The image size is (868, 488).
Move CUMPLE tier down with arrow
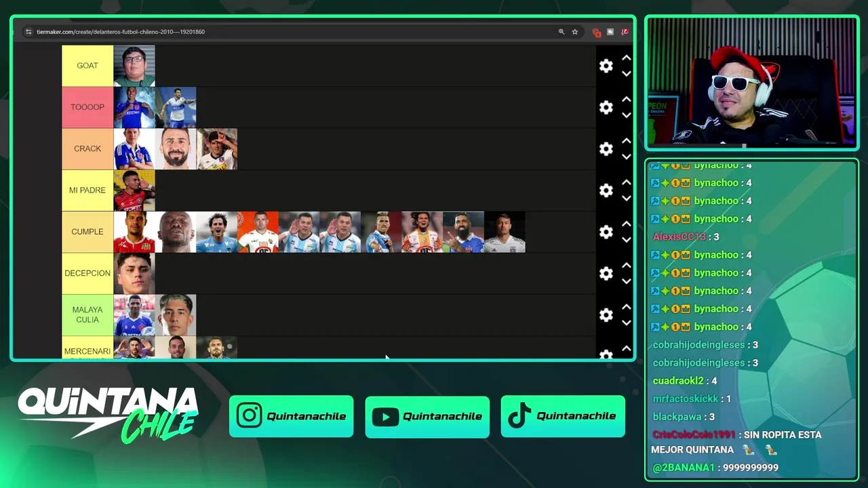(627, 239)
